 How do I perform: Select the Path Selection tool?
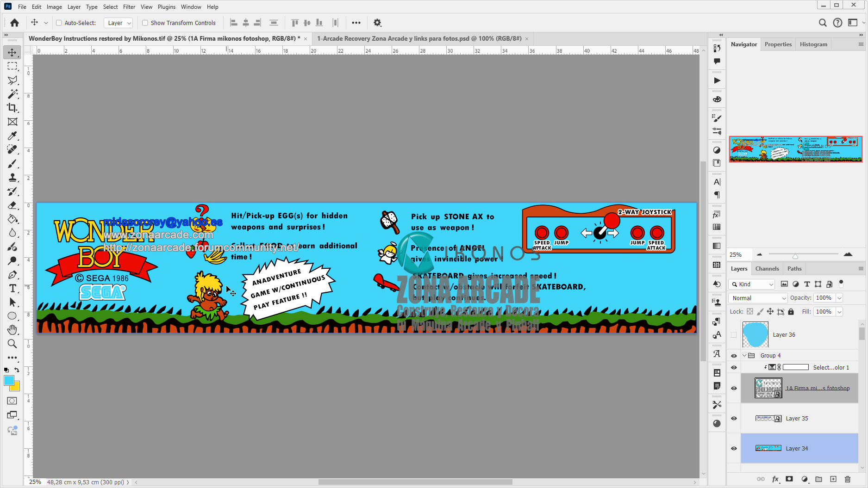click(x=12, y=302)
